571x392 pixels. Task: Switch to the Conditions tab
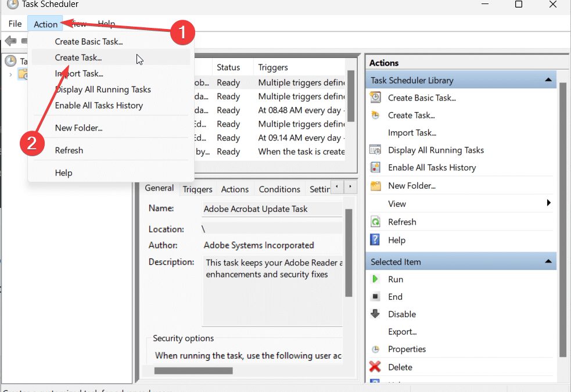[x=279, y=189]
